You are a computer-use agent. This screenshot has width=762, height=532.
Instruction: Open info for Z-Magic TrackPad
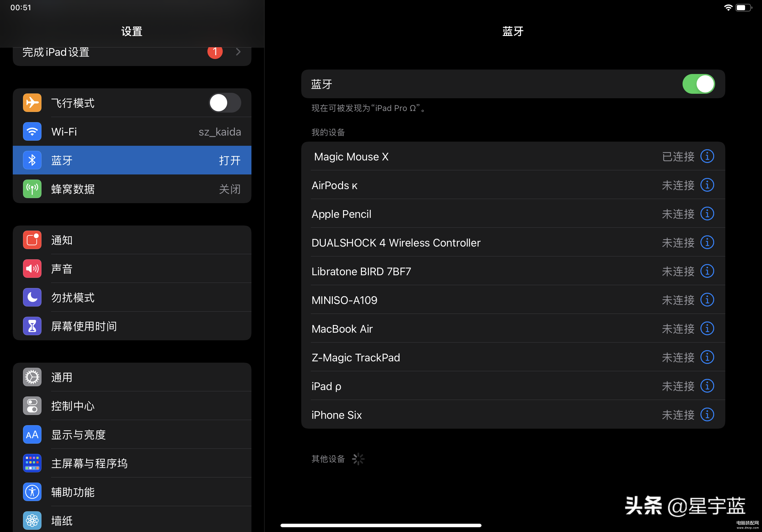click(x=707, y=357)
